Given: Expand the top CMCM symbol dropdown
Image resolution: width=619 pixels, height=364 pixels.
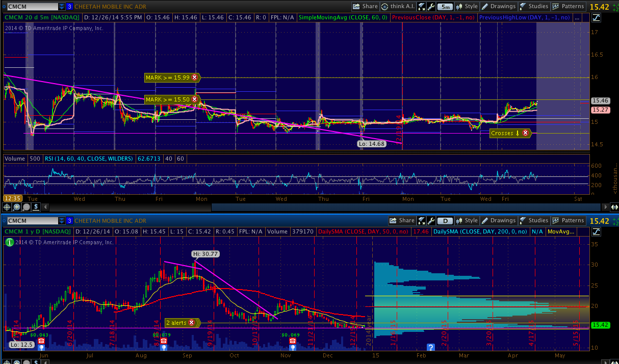Looking at the screenshot, I should coord(62,7).
